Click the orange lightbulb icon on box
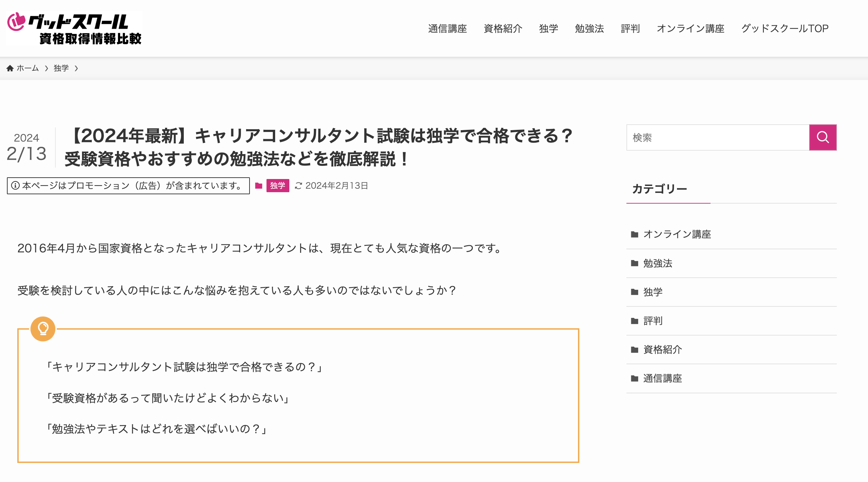The image size is (868, 482). click(43, 329)
